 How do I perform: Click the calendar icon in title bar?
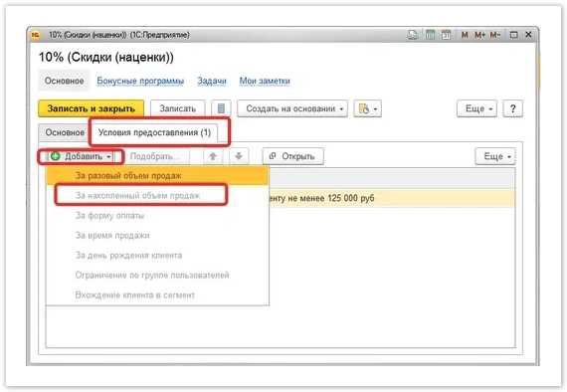(446, 35)
